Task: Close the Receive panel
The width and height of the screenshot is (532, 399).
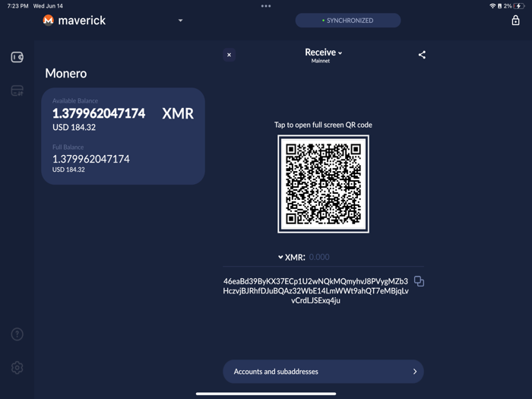Action: coord(229,55)
